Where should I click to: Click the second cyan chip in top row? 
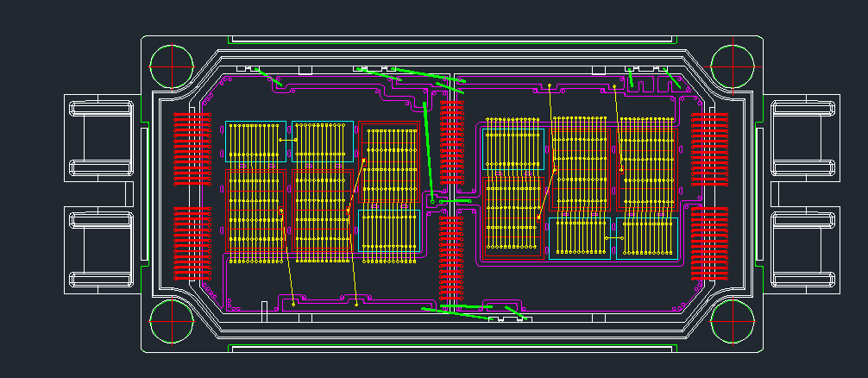coord(322,142)
